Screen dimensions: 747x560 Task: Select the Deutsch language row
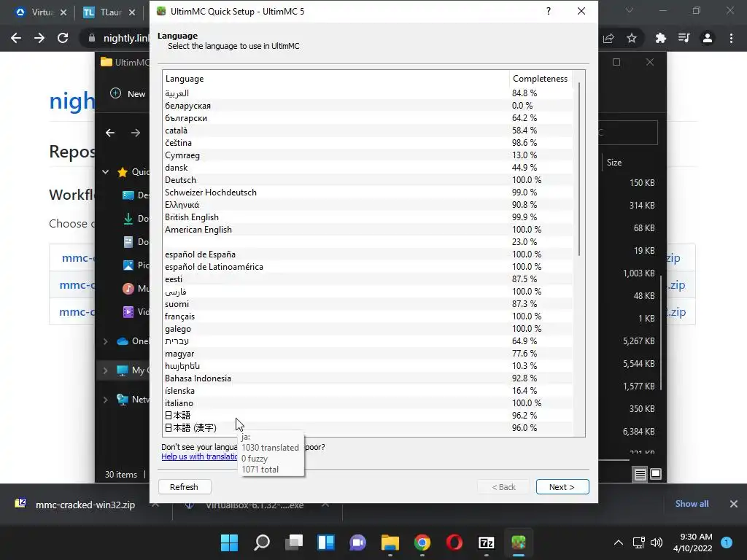click(x=368, y=180)
